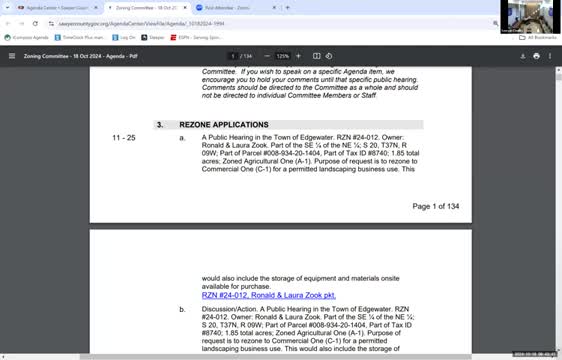Viewport: 562px width, 360px height.
Task: Click the page number input field
Action: (x=233, y=56)
